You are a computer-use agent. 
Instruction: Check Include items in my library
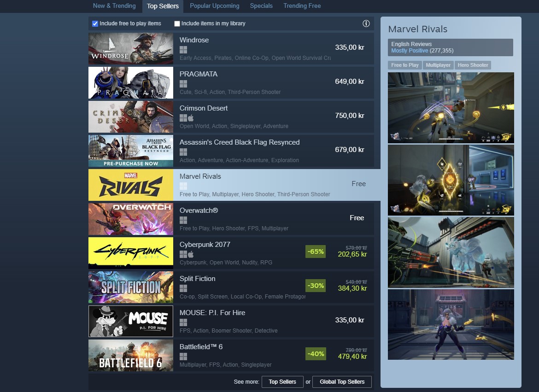[177, 24]
